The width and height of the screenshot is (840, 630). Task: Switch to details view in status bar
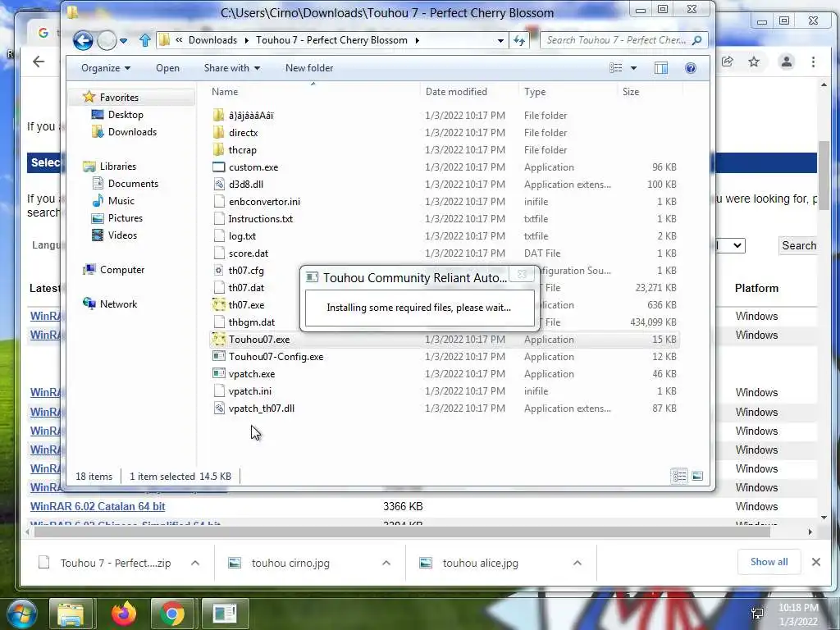[680, 476]
